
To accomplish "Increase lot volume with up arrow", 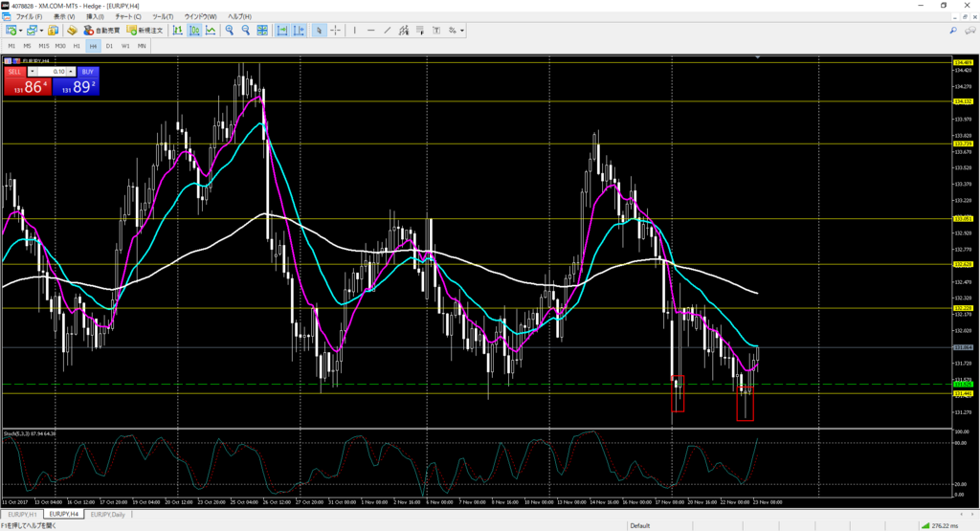I will coord(71,72).
